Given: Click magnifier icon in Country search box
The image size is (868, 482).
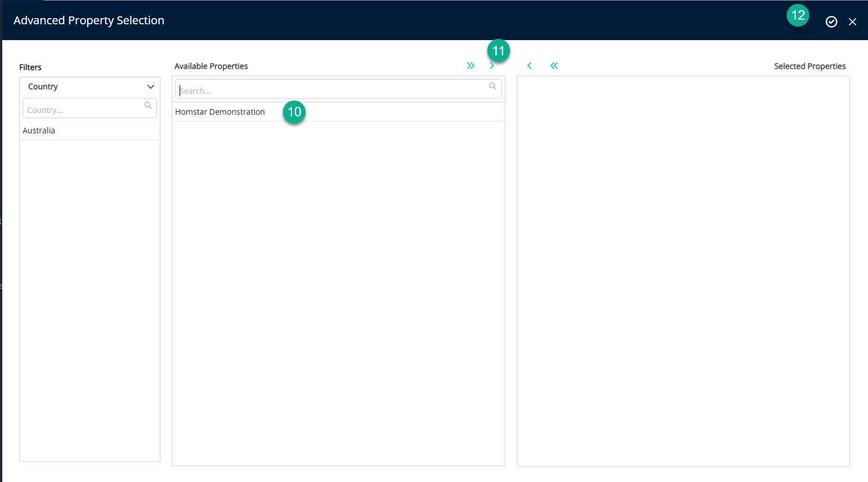Looking at the screenshot, I should pos(148,106).
